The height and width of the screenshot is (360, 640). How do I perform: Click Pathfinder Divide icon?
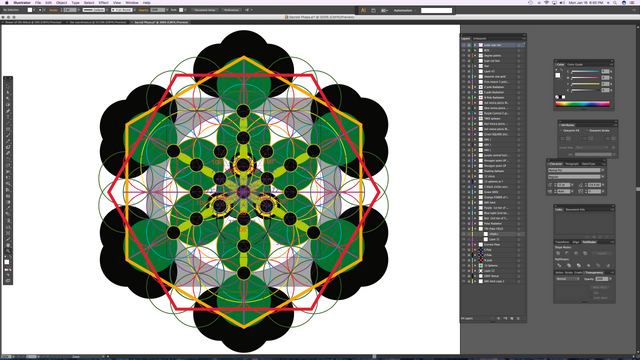point(559,265)
